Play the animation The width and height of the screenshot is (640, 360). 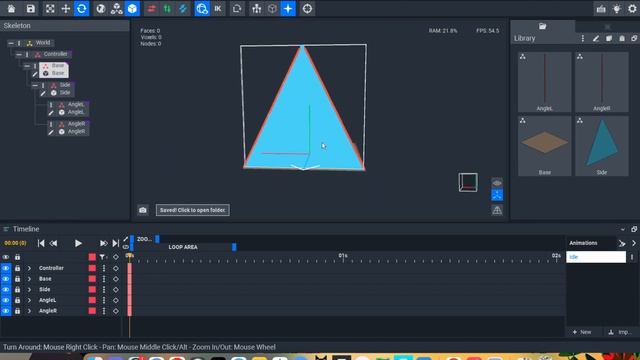[x=78, y=243]
